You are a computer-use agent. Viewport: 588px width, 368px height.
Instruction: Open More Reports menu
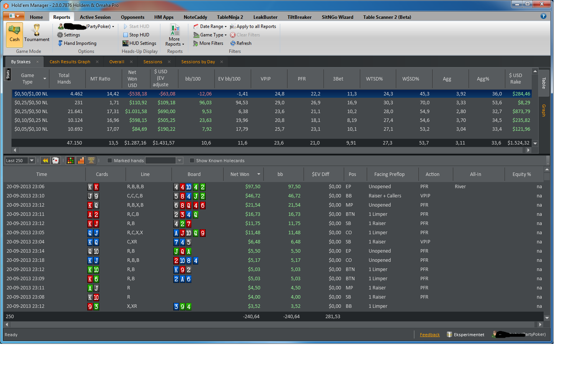(x=175, y=35)
